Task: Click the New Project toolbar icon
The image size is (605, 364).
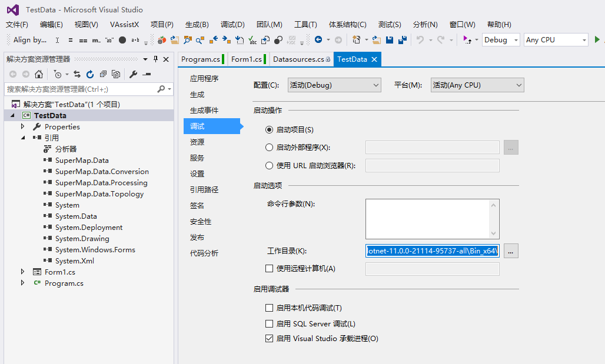Action: click(x=357, y=40)
